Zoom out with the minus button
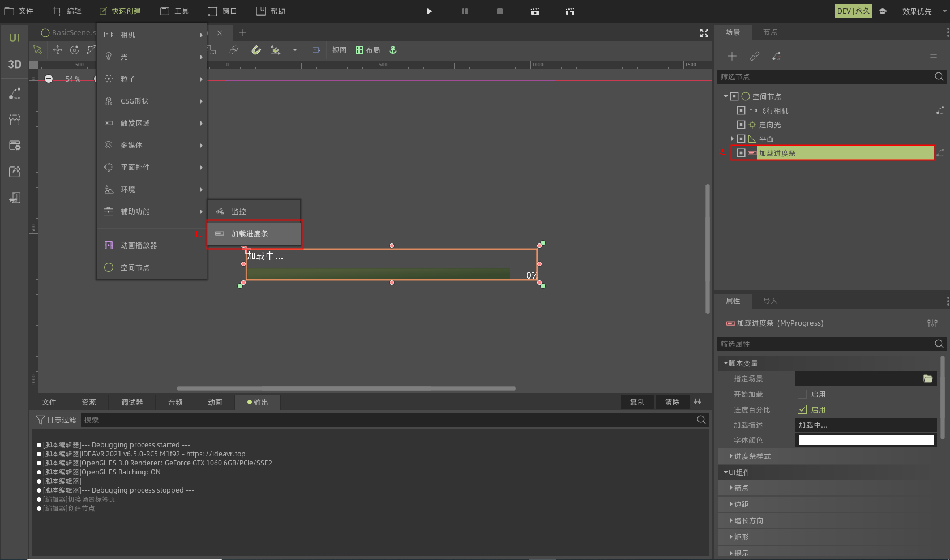This screenshot has height=560, width=950. tap(49, 79)
